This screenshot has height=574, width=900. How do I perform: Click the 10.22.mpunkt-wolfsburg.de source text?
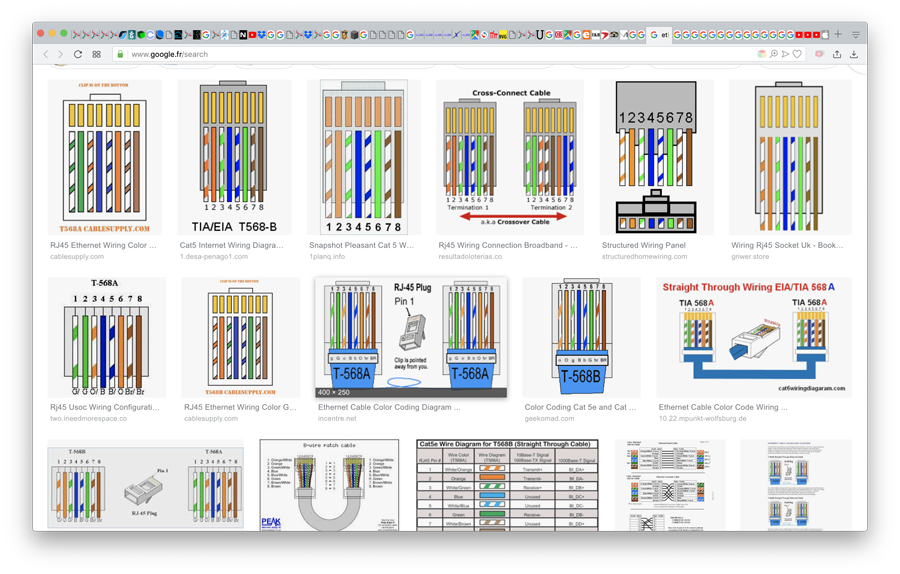click(x=703, y=418)
